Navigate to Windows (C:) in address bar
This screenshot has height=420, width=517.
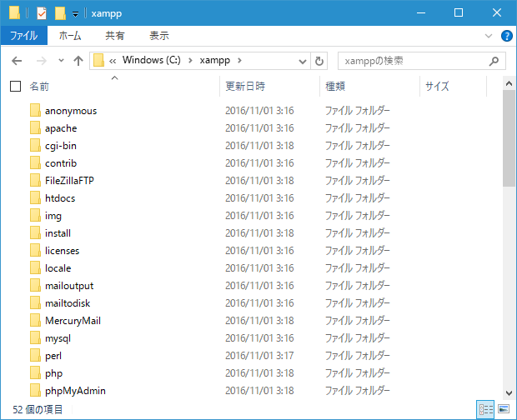point(152,60)
